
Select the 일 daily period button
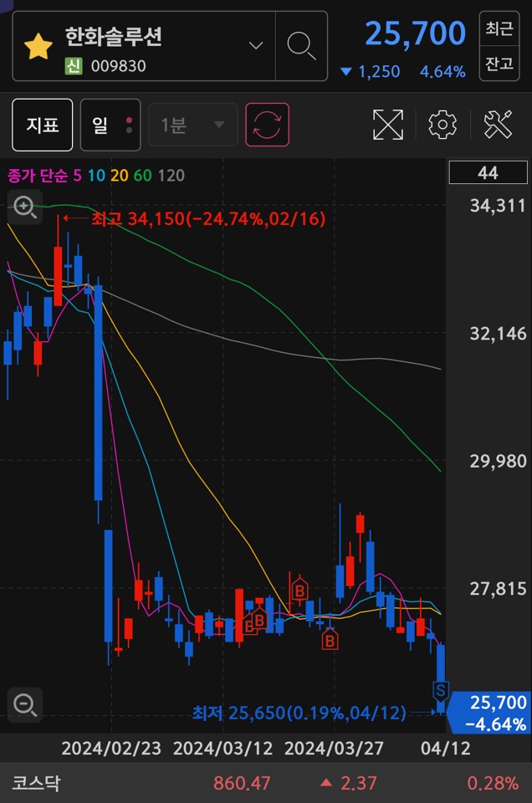coord(110,125)
